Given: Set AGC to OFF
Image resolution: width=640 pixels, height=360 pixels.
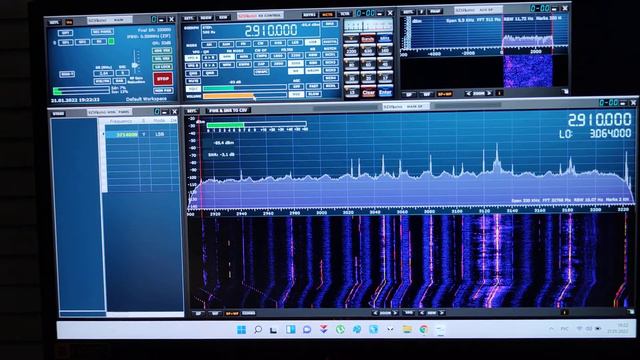Looking at the screenshot, I should [x=296, y=87].
